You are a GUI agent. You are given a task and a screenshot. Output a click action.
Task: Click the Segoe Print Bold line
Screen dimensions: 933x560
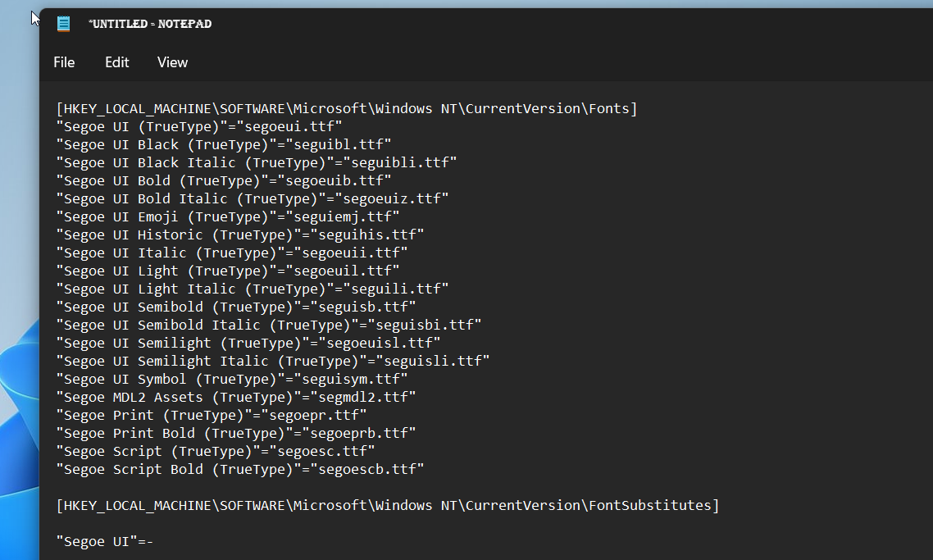pos(235,433)
